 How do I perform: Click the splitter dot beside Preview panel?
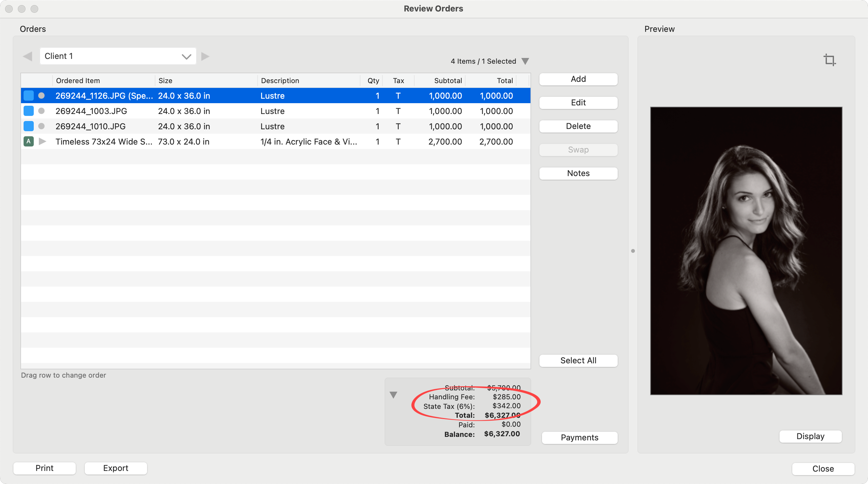point(633,251)
